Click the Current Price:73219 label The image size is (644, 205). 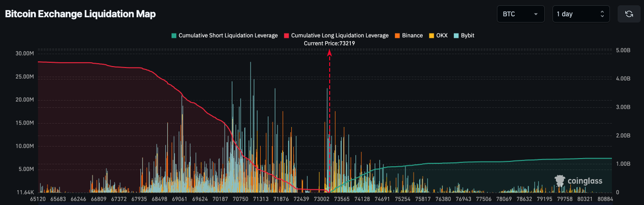[x=329, y=43]
